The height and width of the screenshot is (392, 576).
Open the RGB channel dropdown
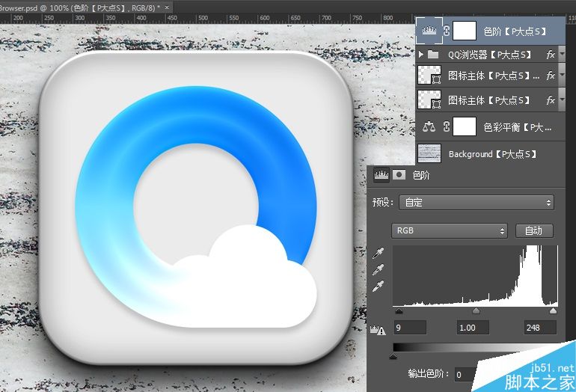(x=450, y=230)
